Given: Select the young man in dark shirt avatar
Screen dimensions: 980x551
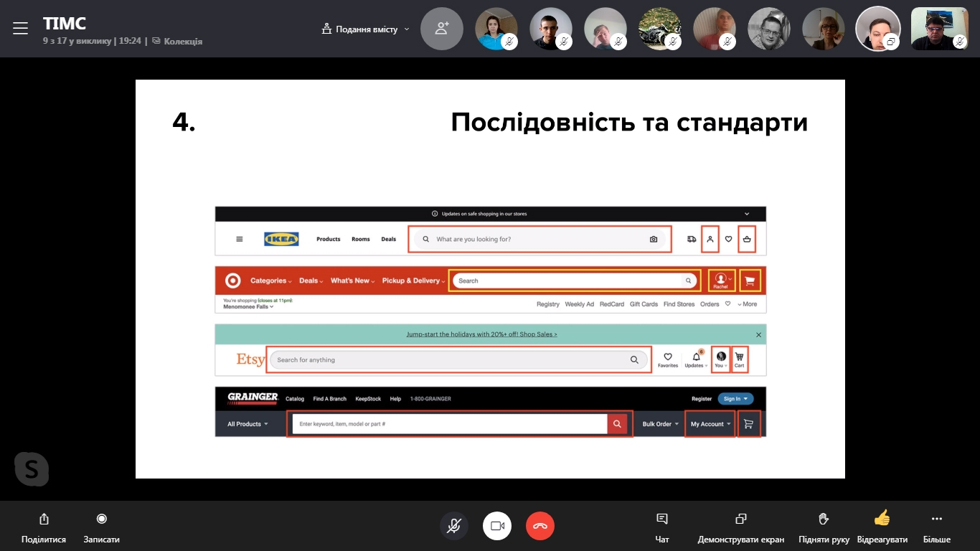Looking at the screenshot, I should point(550,29).
